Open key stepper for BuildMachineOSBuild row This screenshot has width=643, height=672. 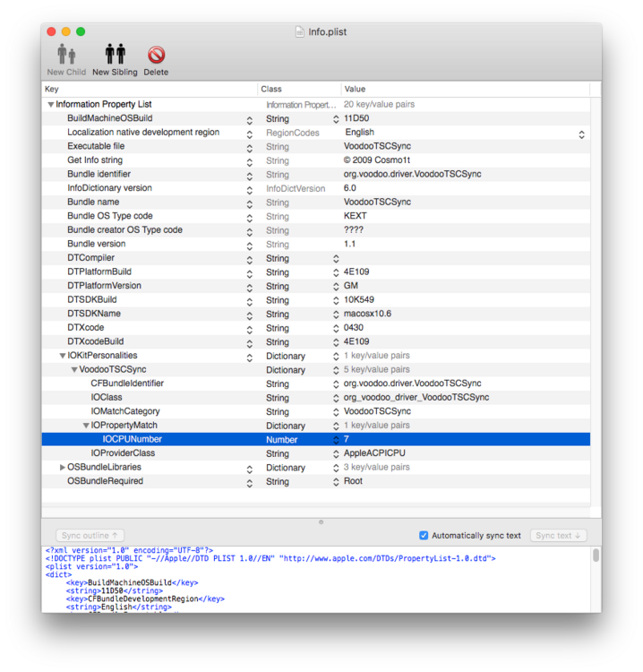click(x=250, y=119)
